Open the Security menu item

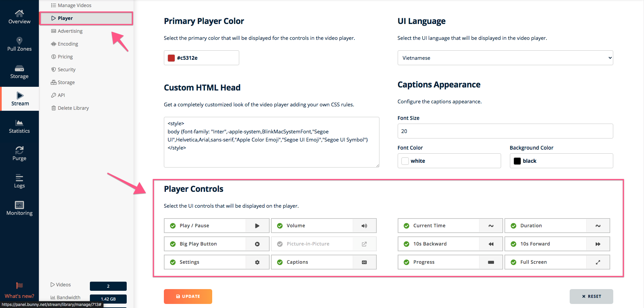pyautogui.click(x=63, y=70)
